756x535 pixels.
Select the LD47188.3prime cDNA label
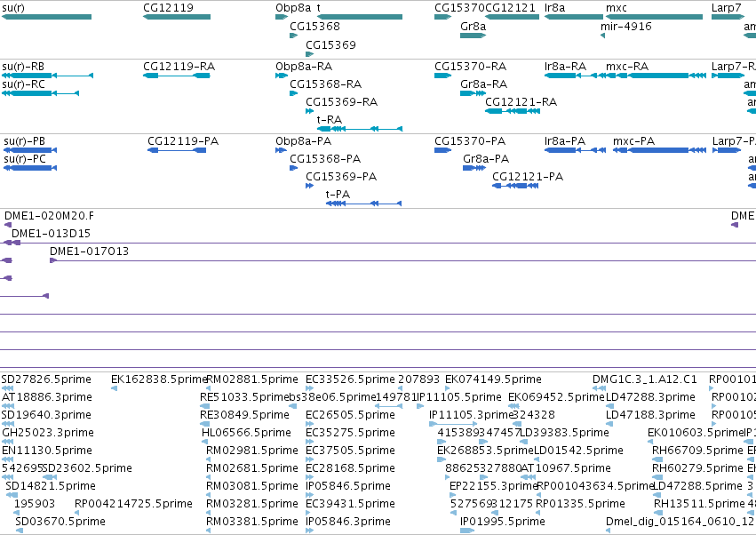(650, 415)
